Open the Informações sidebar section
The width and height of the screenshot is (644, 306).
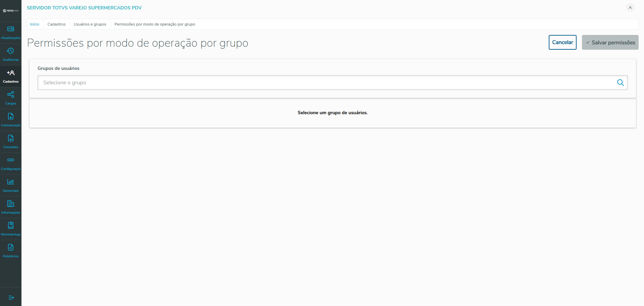[11, 207]
